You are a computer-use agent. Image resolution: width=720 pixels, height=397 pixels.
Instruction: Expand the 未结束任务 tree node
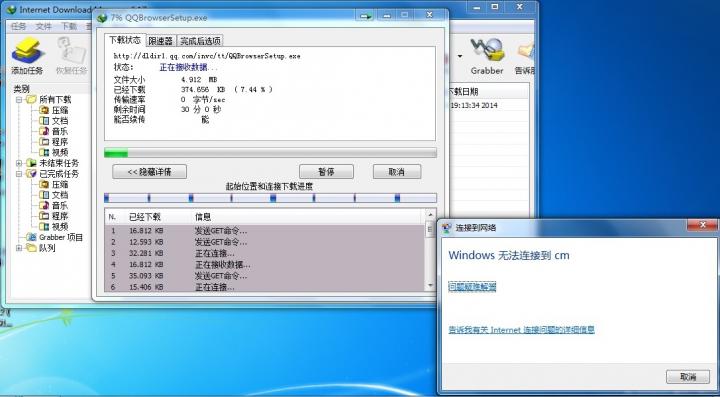[19, 163]
